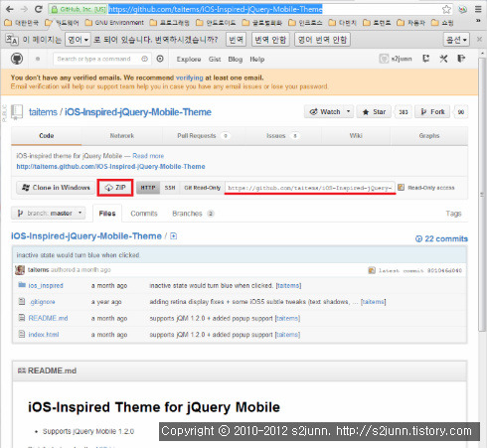This screenshot has width=487, height=448.
Task: Reload the page with refresh icon
Action: pyautogui.click(x=39, y=9)
